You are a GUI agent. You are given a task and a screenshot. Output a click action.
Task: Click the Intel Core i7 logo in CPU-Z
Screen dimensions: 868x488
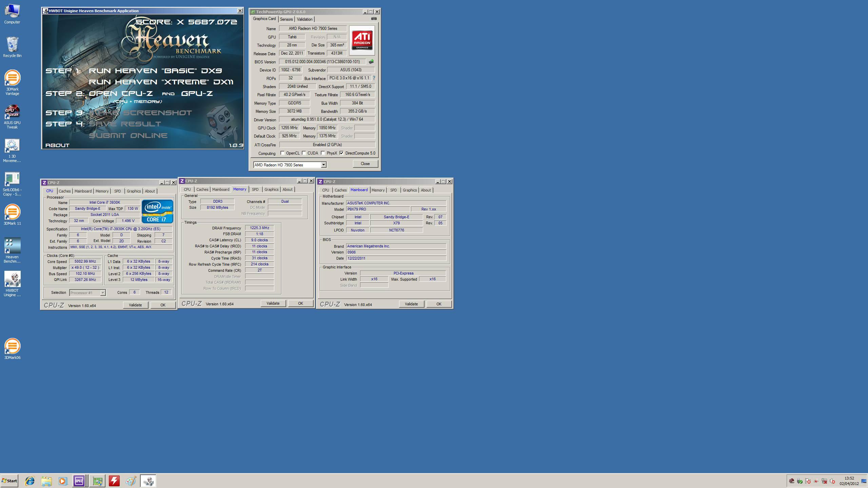click(157, 211)
